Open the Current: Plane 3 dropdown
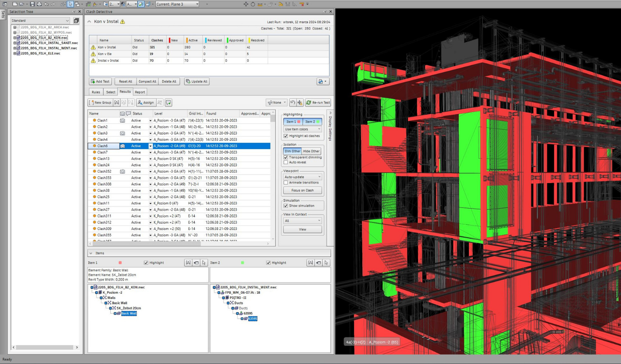Image resolution: width=621 pixels, height=364 pixels. click(x=177, y=4)
